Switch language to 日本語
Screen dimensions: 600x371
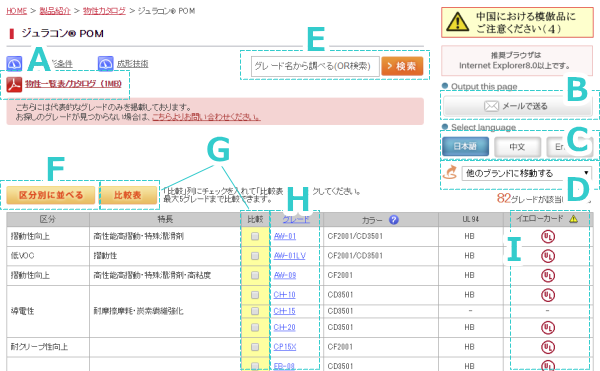tap(465, 146)
